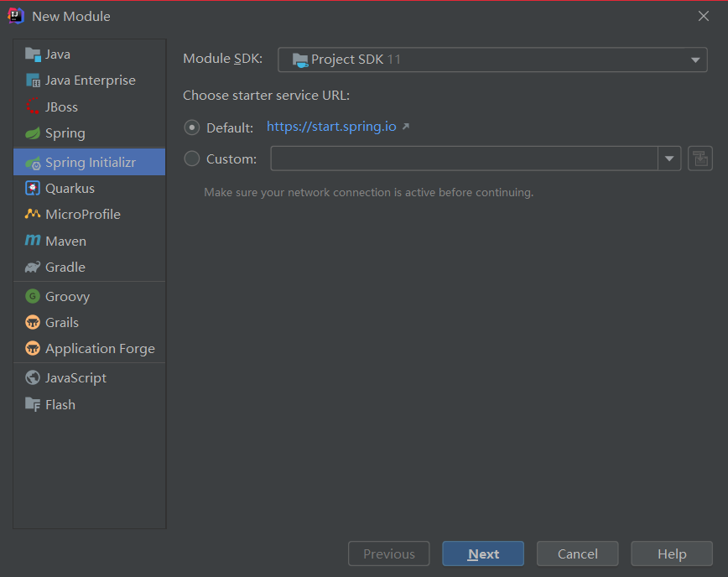Click the Spring green leaf icon
Viewport: 728px width, 577px height.
[33, 133]
